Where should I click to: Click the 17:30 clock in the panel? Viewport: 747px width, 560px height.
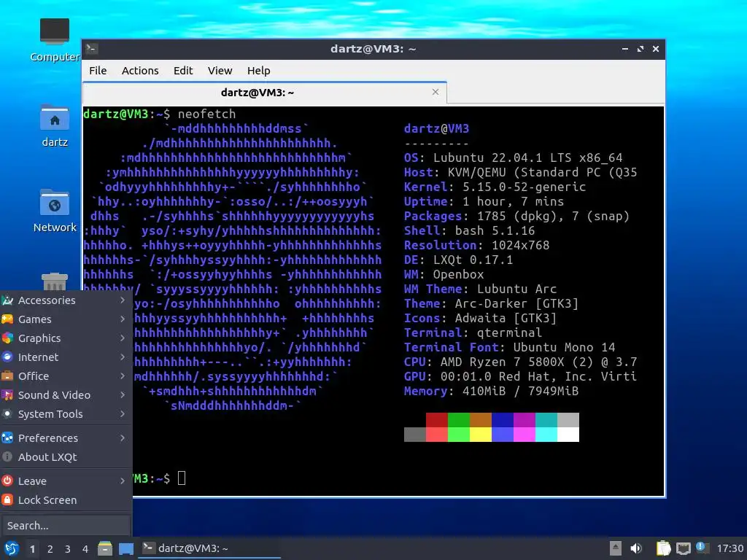tap(729, 548)
